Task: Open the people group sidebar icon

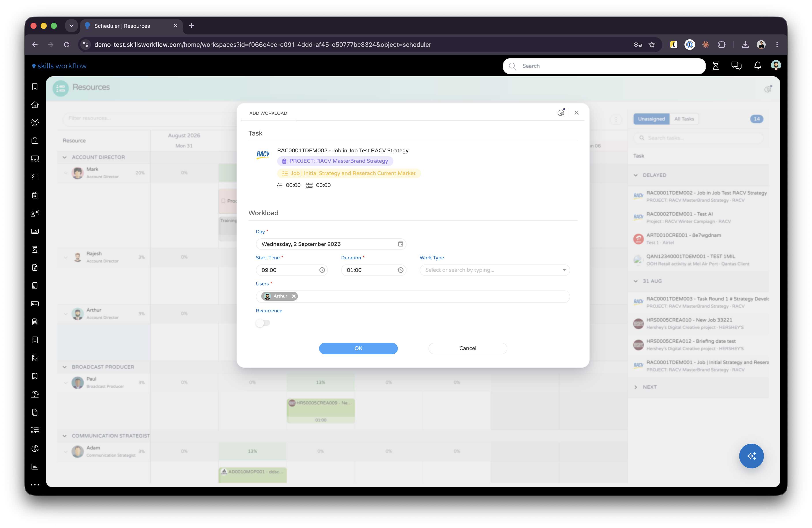Action: tap(35, 123)
